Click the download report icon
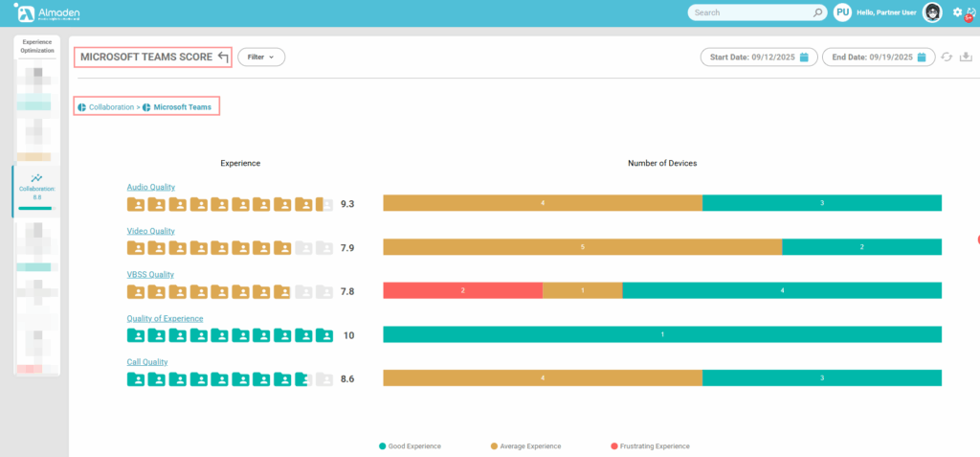 965,57
